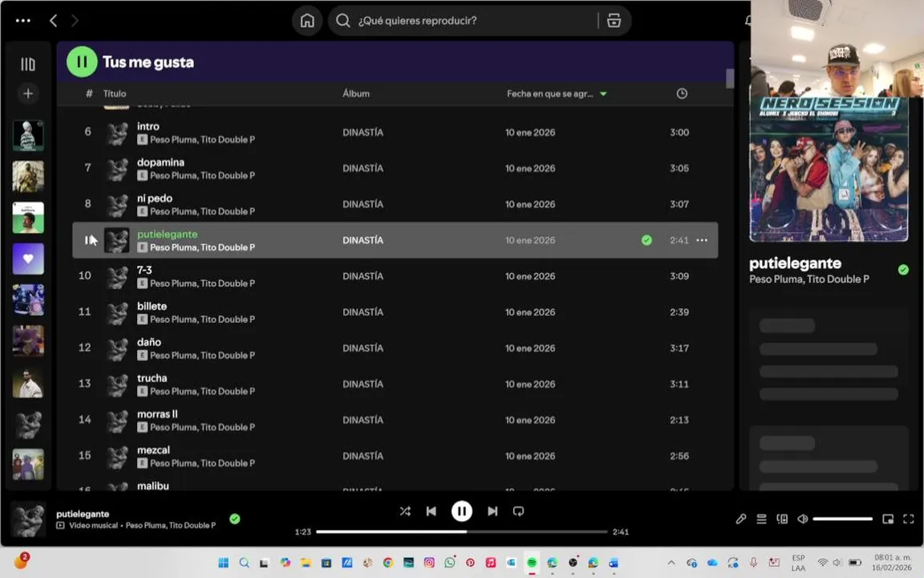Image resolution: width=924 pixels, height=578 pixels.
Task: Seek within the song progress bar
Action: 461,531
